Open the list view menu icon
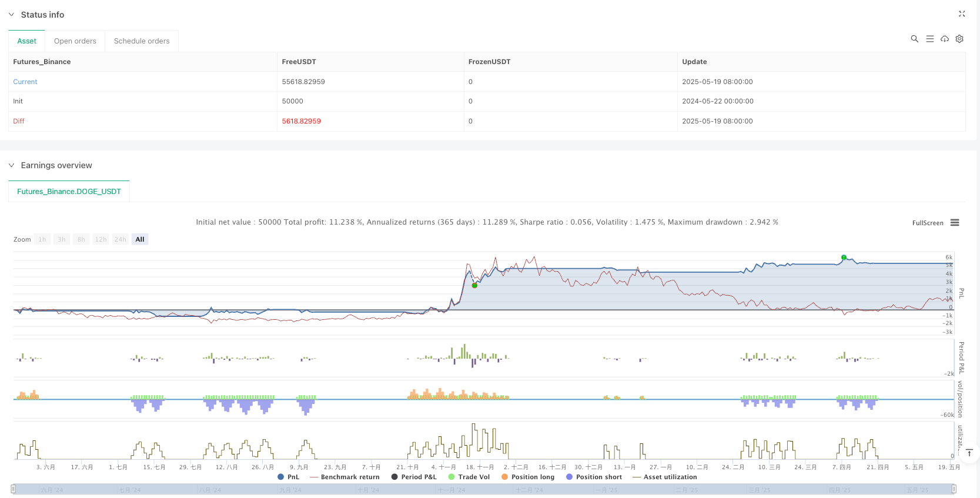The image size is (980, 498). (x=929, y=39)
